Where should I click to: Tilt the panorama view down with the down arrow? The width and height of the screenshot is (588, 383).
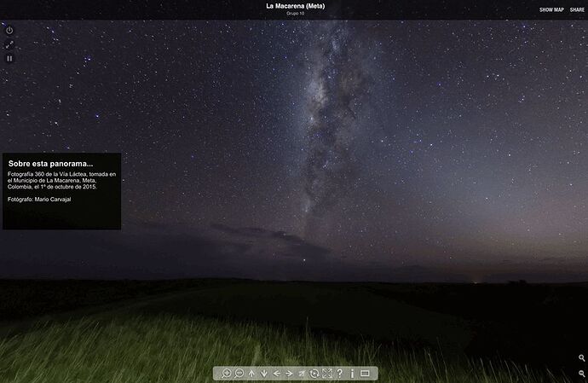point(264,374)
